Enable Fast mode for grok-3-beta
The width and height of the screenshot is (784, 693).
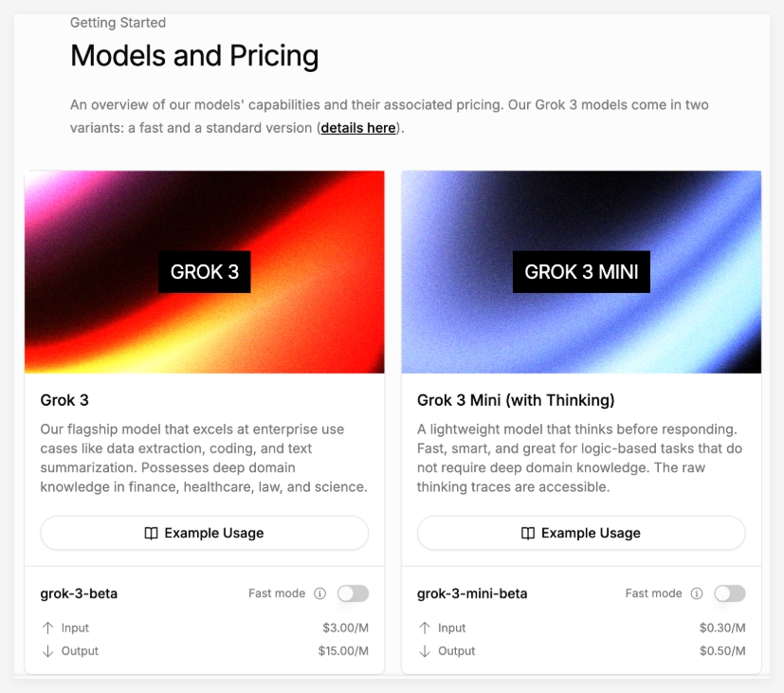pos(353,593)
